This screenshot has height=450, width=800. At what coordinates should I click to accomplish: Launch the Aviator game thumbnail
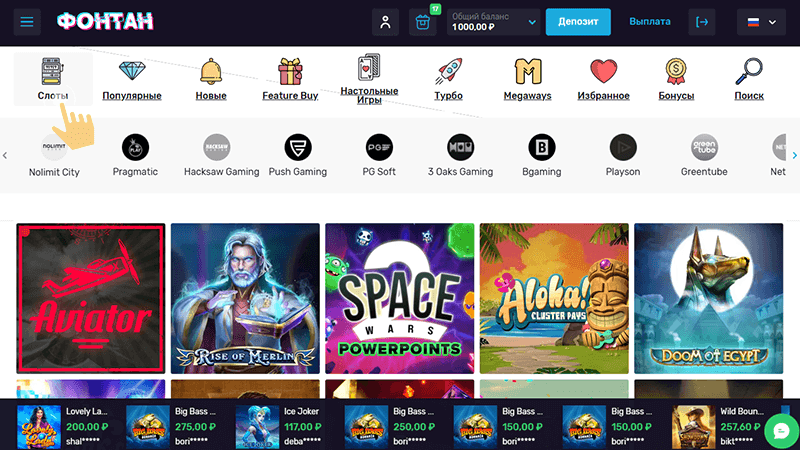(x=91, y=298)
